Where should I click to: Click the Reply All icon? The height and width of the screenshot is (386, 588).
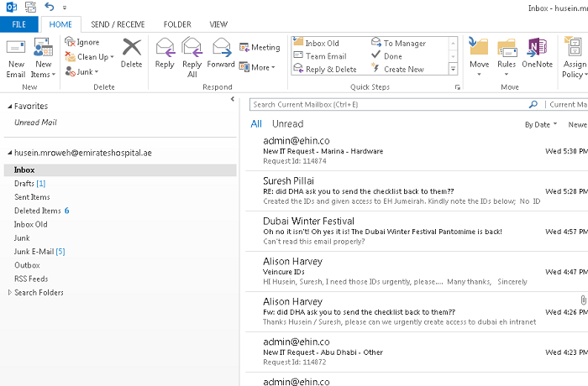coord(192,47)
